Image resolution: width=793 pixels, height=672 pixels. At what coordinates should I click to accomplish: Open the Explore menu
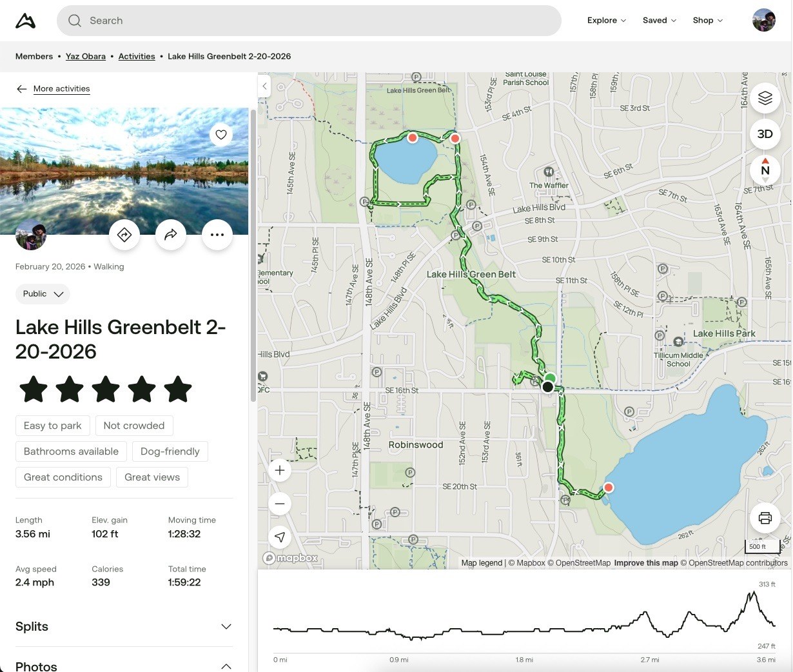click(x=606, y=21)
